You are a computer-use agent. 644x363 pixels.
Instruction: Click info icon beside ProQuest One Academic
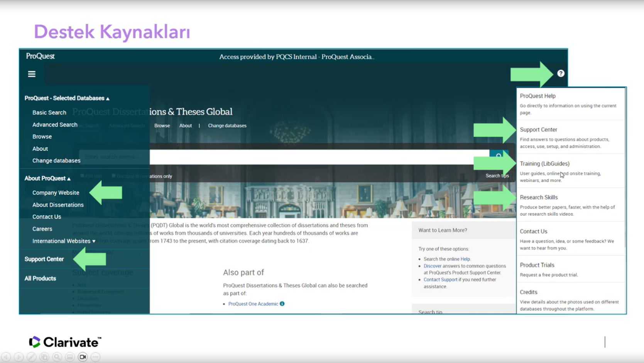(282, 304)
